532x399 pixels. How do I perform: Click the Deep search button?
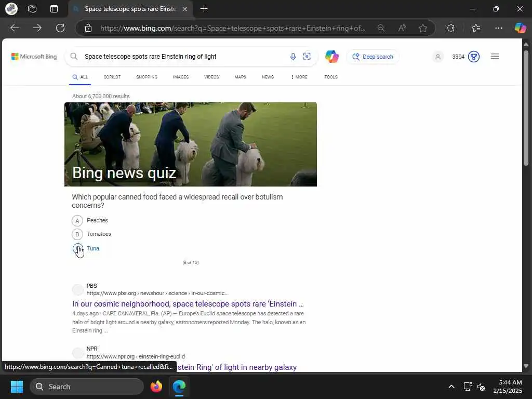point(373,57)
